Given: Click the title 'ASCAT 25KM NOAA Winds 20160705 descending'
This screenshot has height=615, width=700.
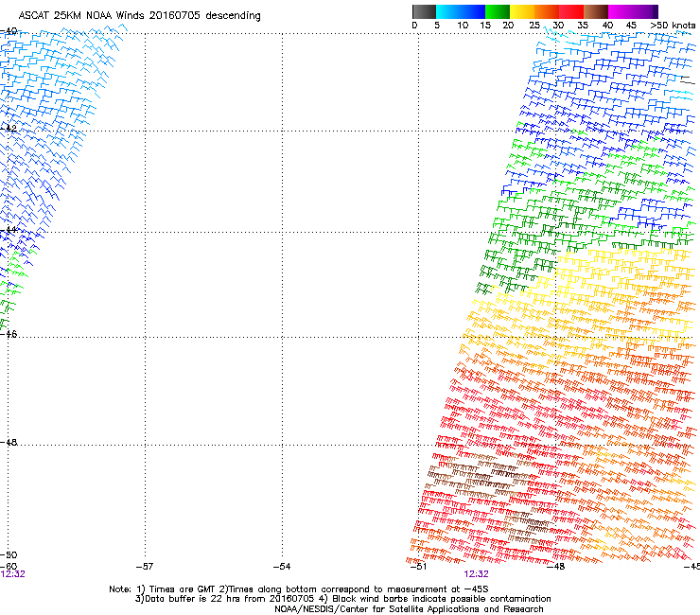Looking at the screenshot, I should (139, 16).
